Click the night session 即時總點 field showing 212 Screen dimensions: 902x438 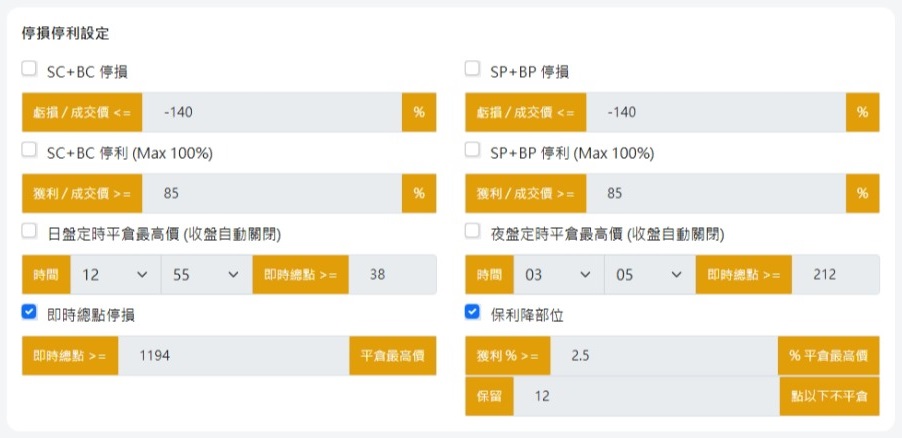(836, 275)
